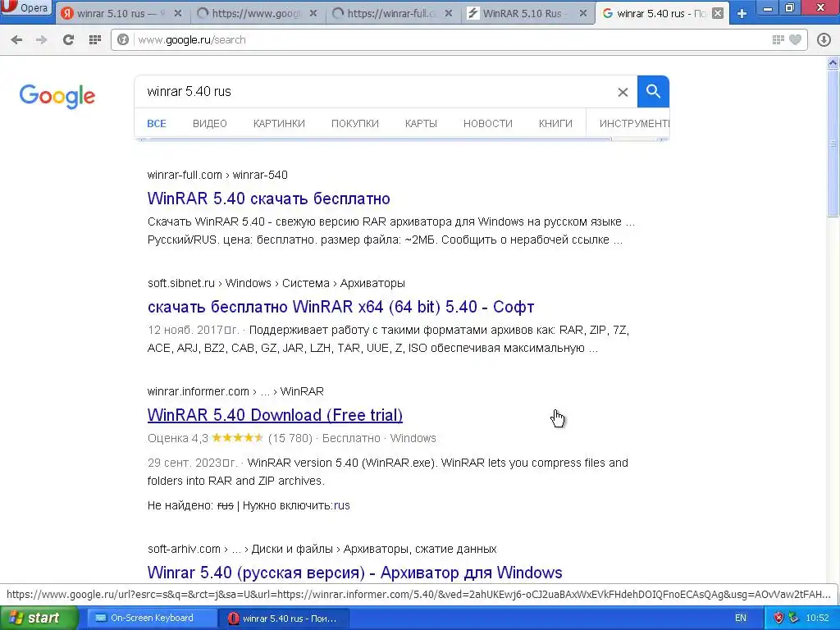The height and width of the screenshot is (630, 840).
Task: Select the ВСЕ search filter
Action: pyautogui.click(x=157, y=124)
